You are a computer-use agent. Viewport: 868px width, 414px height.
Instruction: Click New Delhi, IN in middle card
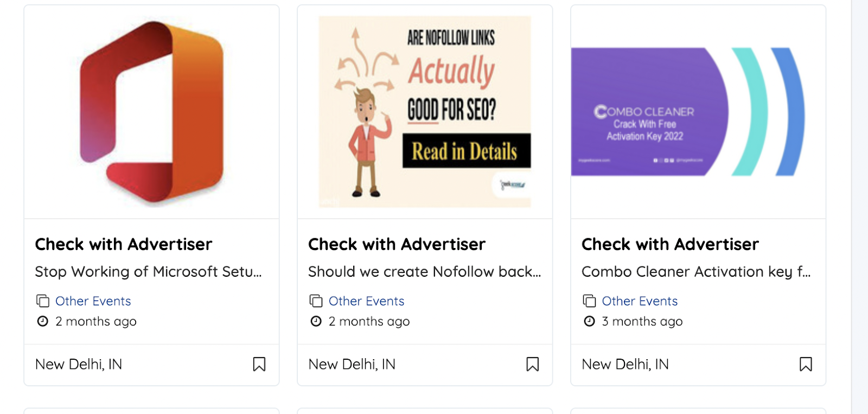tap(352, 364)
